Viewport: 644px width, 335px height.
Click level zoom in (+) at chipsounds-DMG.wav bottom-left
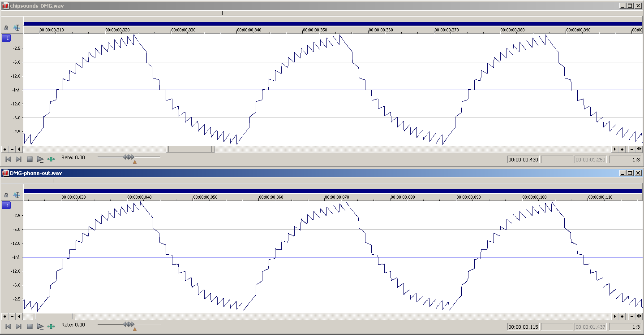tap(5, 149)
